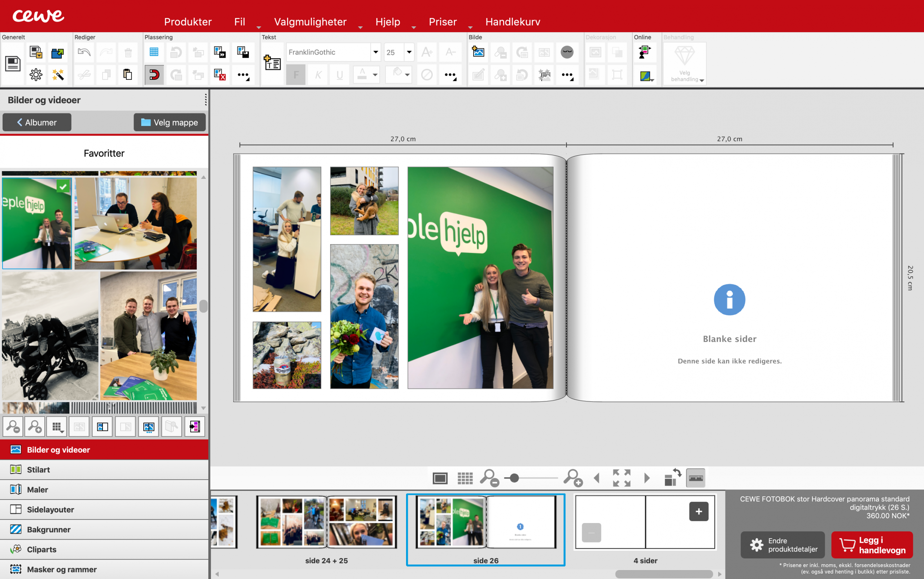The width and height of the screenshot is (924, 579).
Task: Open the settings gear in Generelt
Action: [36, 74]
